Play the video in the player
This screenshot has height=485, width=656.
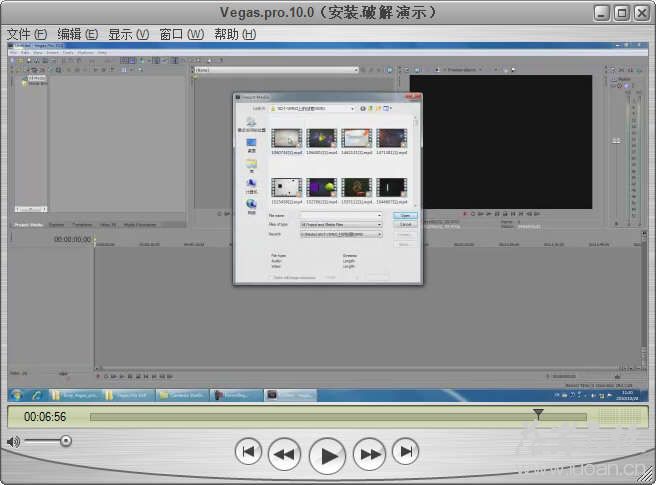327,456
